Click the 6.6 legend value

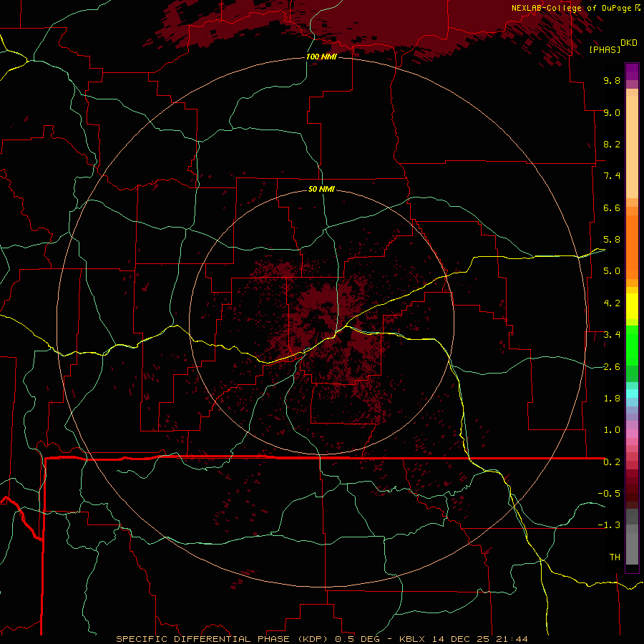(x=612, y=208)
